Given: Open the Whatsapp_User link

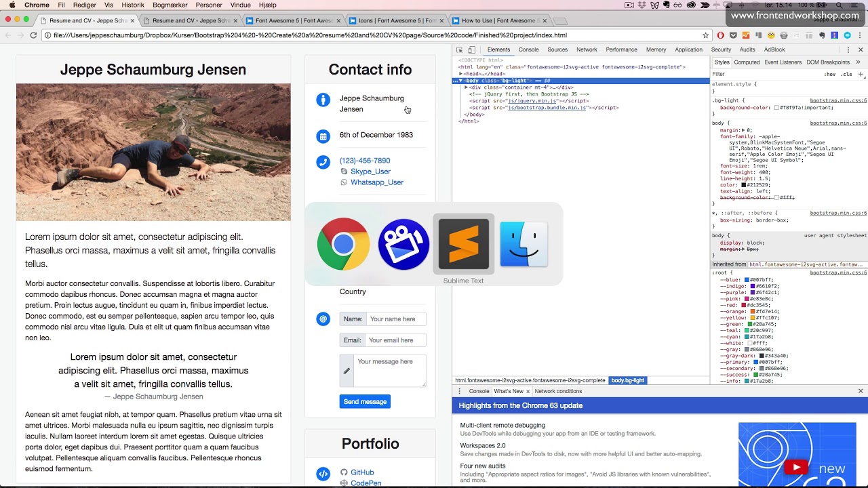Looking at the screenshot, I should (x=377, y=182).
